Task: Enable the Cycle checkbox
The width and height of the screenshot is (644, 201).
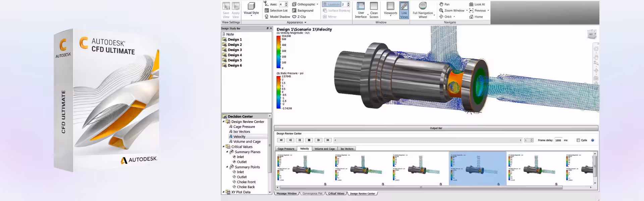Action: pos(578,140)
